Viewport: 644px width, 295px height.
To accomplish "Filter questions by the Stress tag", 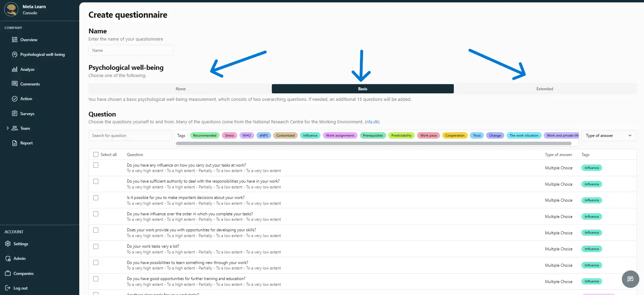I will [x=229, y=136].
